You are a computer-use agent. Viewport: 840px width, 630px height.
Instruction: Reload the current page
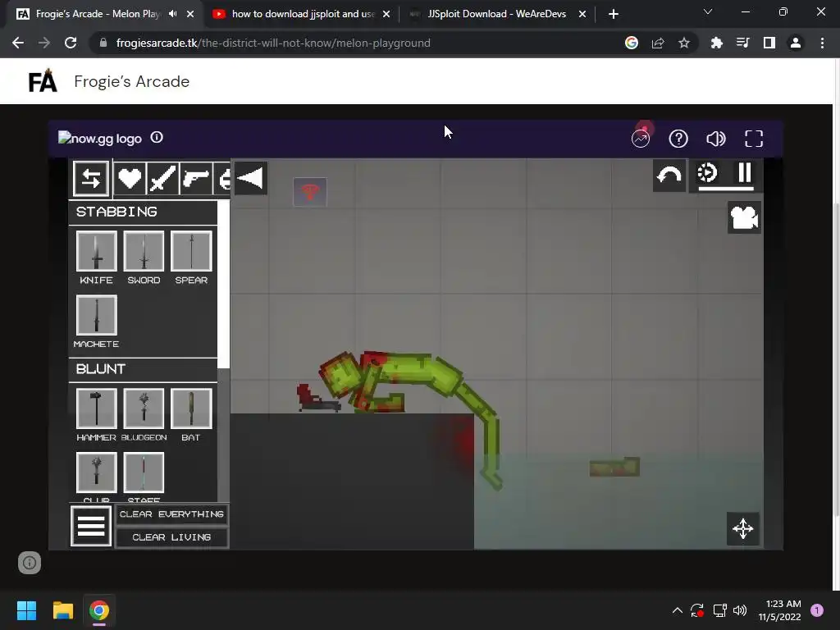71,43
